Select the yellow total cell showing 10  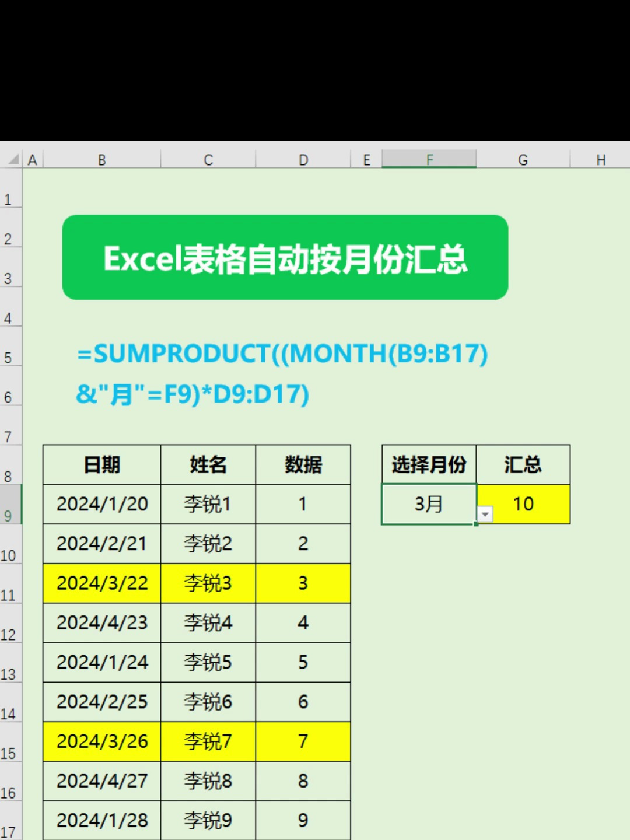coord(523,504)
